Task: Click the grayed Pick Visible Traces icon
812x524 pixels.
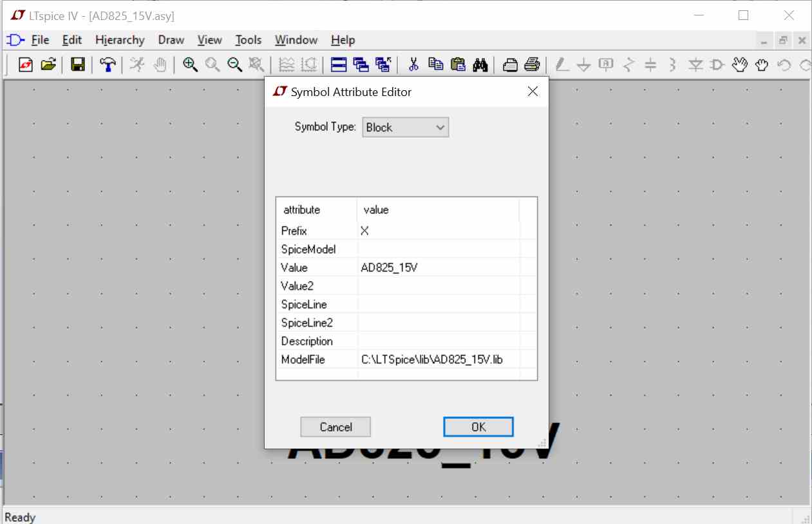Action: pos(287,64)
